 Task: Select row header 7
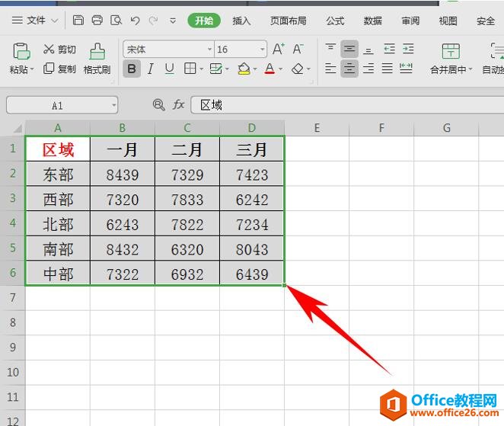(13, 298)
